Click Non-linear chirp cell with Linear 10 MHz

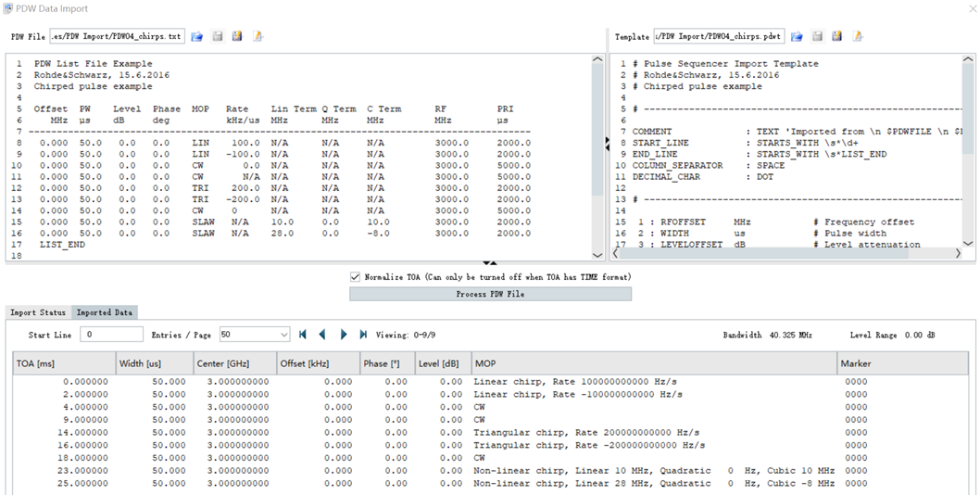(654, 471)
